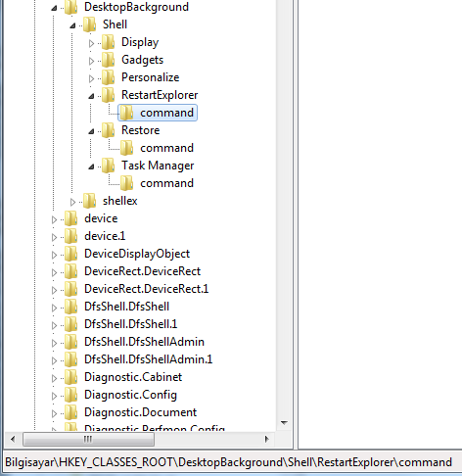Expand the device.1 key
Screen dimensions: 462x476
pyautogui.click(x=54, y=237)
